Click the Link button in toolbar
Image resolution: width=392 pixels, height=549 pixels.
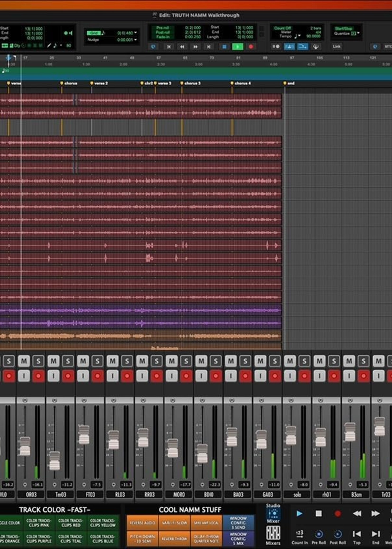[336, 46]
